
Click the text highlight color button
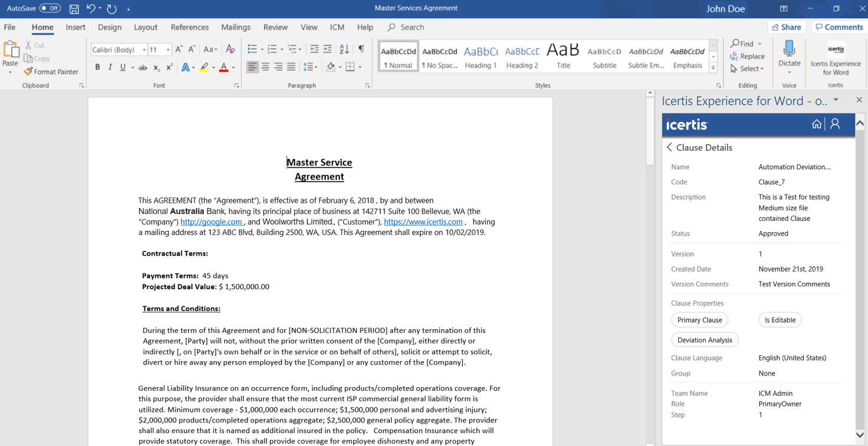pyautogui.click(x=204, y=68)
